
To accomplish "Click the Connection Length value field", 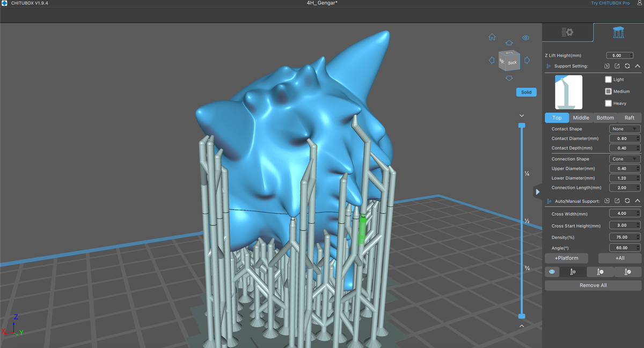I will tap(625, 188).
